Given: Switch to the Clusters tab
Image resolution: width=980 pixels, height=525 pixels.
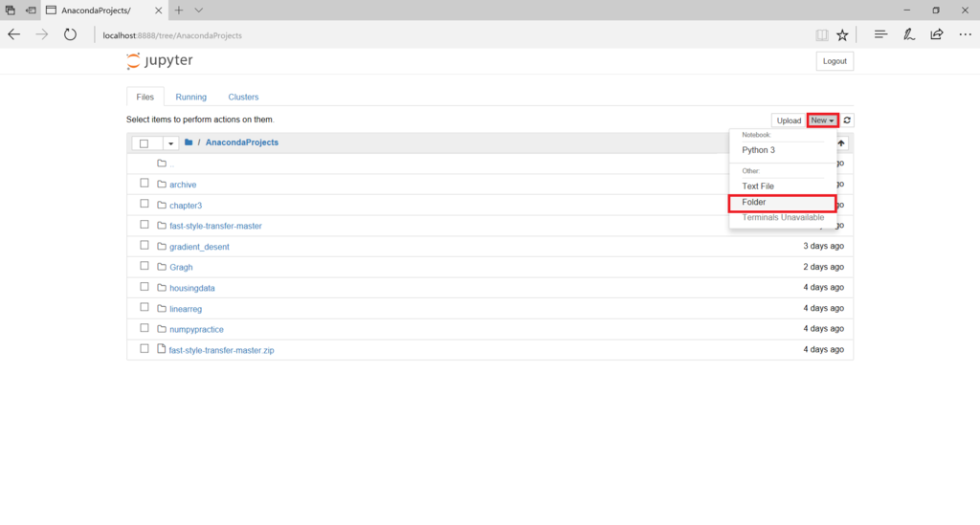Looking at the screenshot, I should [x=243, y=97].
